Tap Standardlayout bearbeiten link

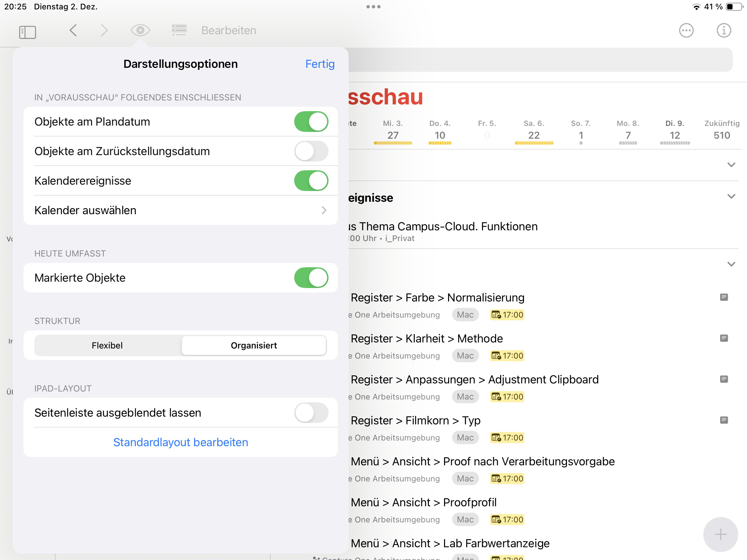[181, 442]
